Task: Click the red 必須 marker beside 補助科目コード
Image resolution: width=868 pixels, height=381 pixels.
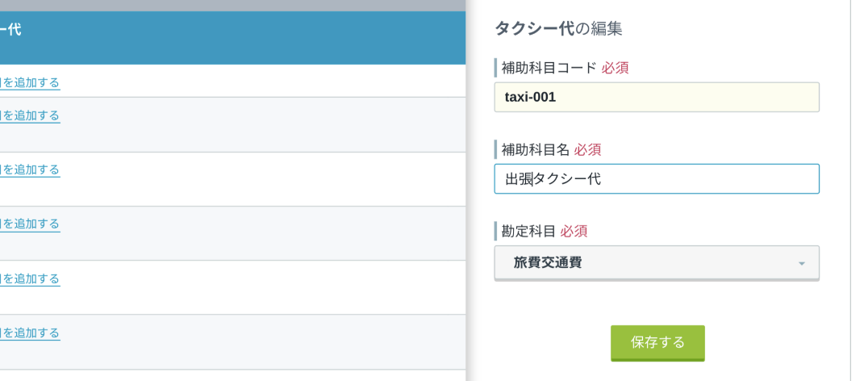Action: click(x=615, y=68)
